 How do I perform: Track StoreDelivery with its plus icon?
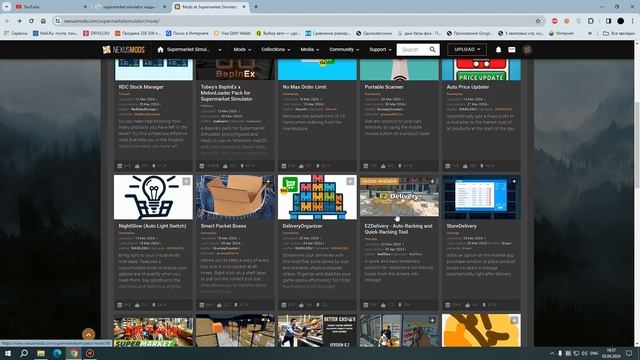(515, 181)
